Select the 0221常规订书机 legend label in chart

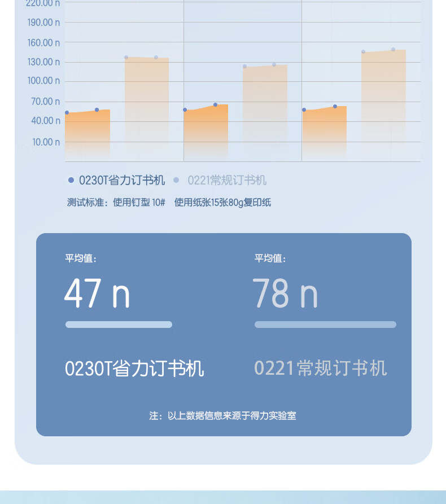coord(227,180)
